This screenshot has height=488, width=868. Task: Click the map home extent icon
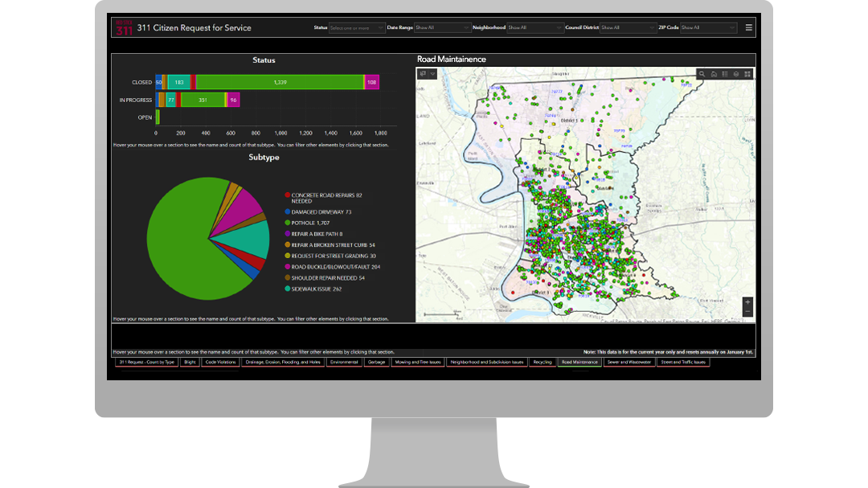(714, 74)
